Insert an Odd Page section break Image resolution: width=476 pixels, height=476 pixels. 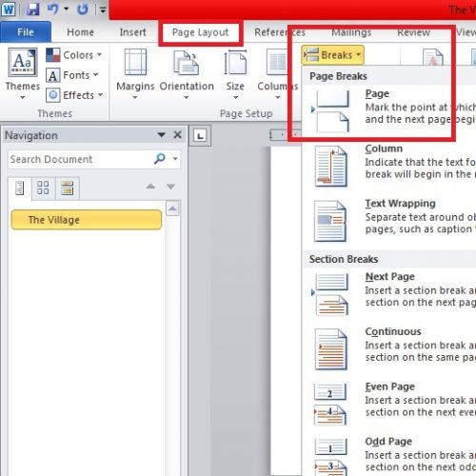point(389,457)
